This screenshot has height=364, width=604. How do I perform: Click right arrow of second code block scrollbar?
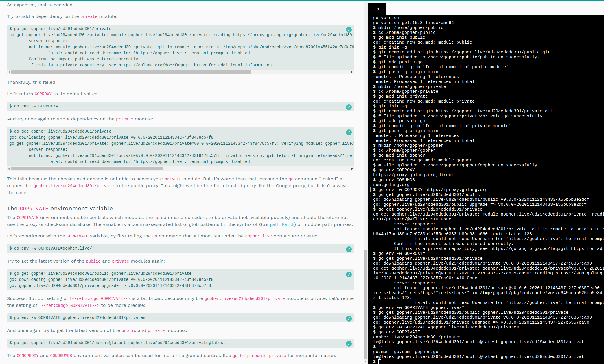352,169
